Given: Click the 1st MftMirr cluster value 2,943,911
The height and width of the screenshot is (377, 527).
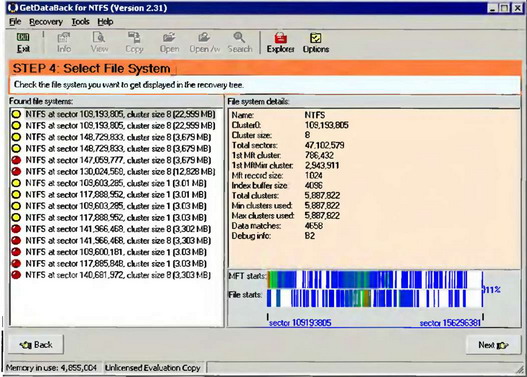Looking at the screenshot, I should (322, 165).
